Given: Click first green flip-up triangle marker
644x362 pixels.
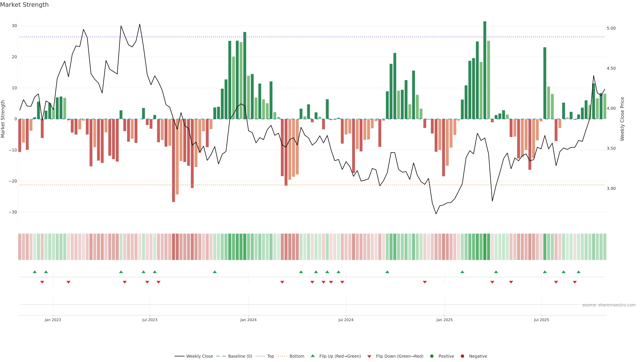Looking at the screenshot, I should [35, 272].
